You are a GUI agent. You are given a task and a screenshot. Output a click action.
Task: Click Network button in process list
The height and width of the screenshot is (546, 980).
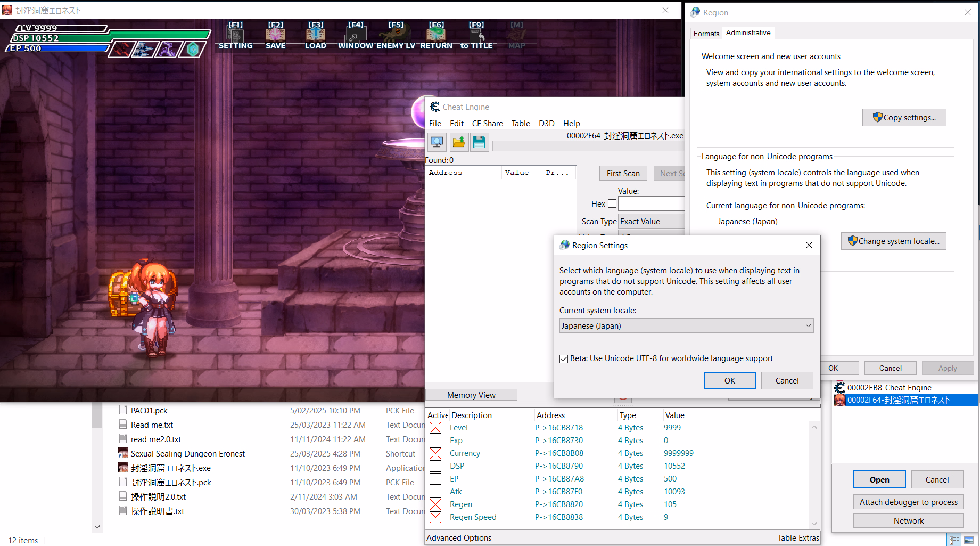point(908,520)
